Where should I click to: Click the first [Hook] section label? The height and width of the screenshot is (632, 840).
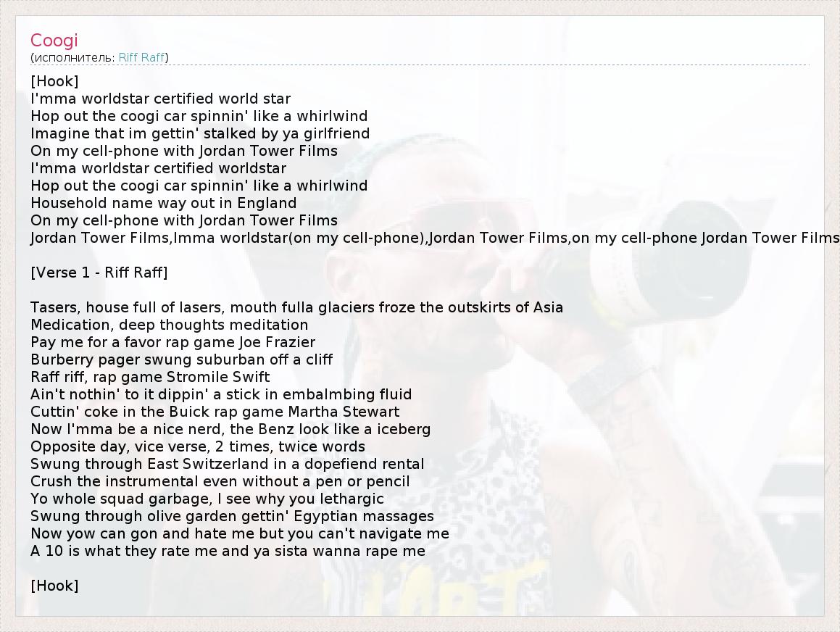(x=54, y=81)
